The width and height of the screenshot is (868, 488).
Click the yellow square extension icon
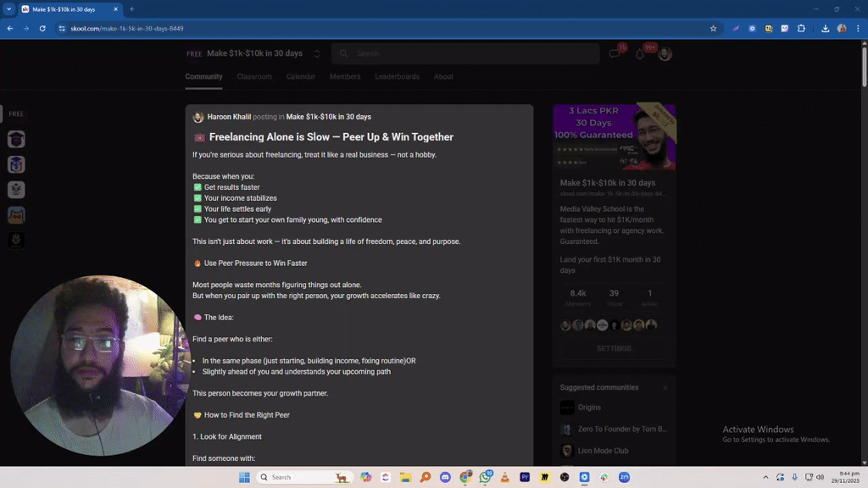coord(768,28)
